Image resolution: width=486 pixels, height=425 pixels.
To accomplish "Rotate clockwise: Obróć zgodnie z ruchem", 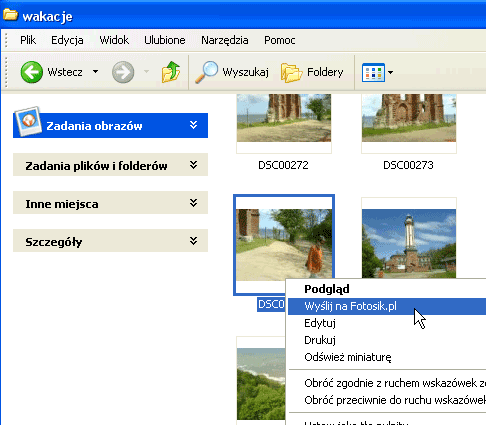I will [387, 383].
